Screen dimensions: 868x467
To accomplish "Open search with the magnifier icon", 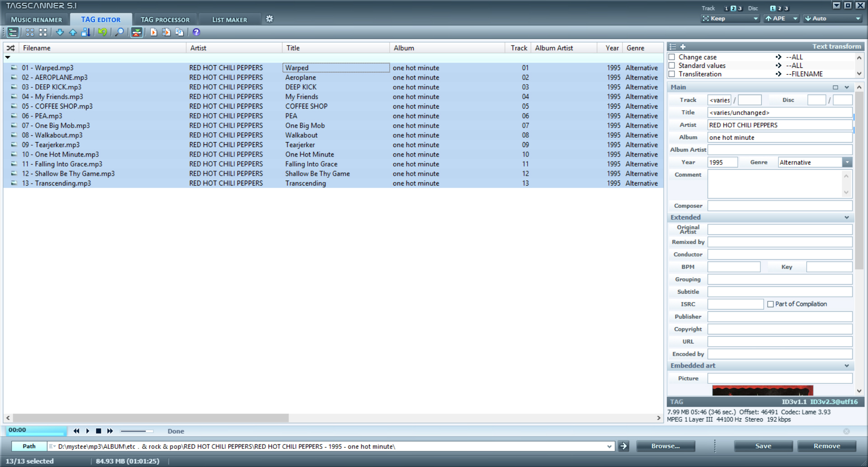I will pos(119,32).
